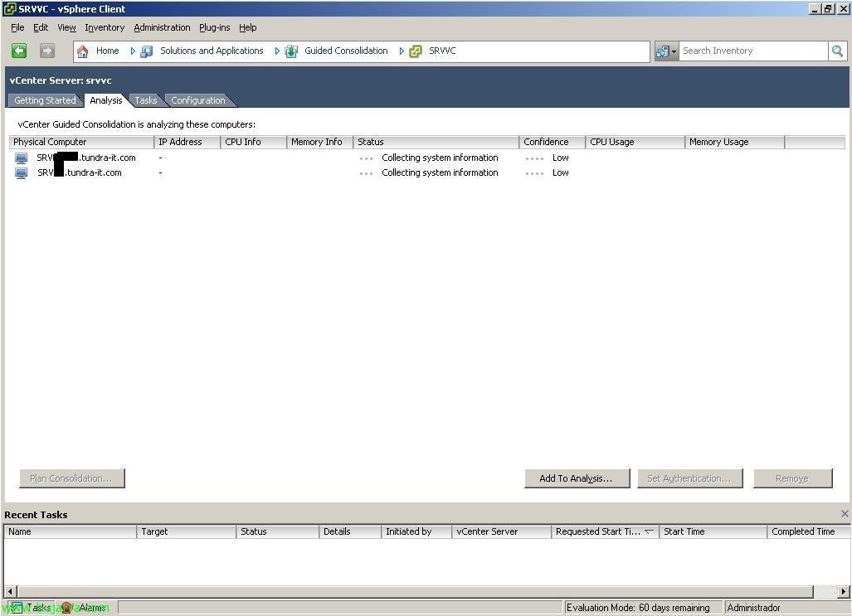Open the Inventory menu
The width and height of the screenshot is (852, 616).
point(105,27)
